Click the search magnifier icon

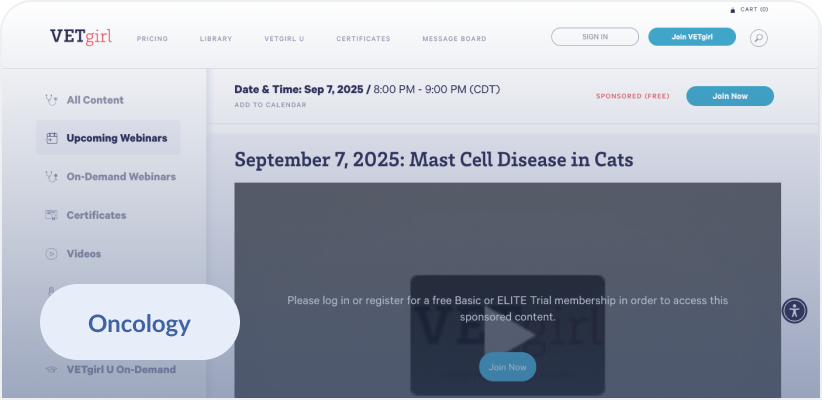[759, 38]
